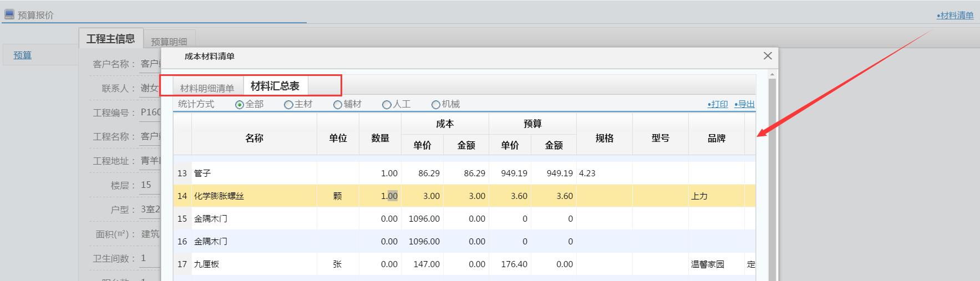Screen dimensions: 980x281
Task: Select the 人工 radio option
Action: point(387,105)
